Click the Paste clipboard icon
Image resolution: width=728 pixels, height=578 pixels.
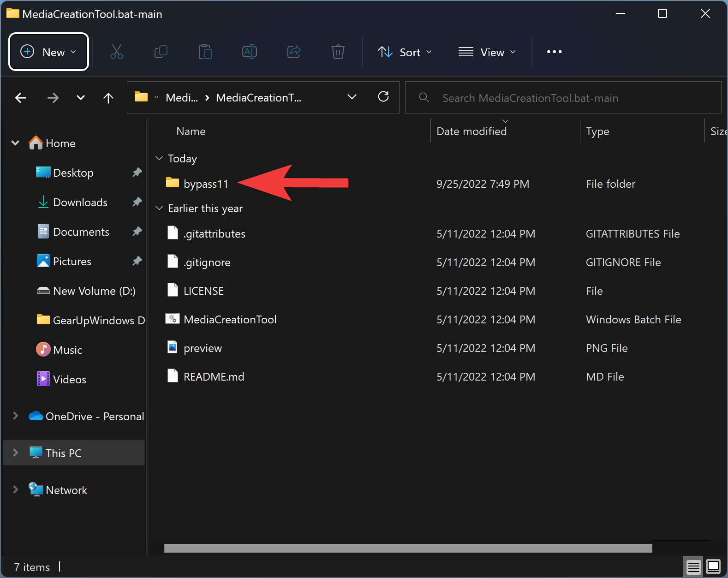[x=205, y=52]
